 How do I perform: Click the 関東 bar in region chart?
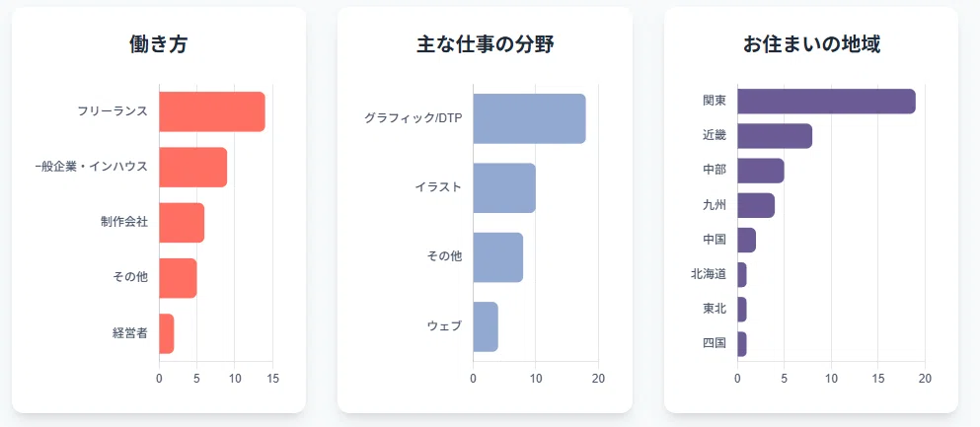[826, 102]
